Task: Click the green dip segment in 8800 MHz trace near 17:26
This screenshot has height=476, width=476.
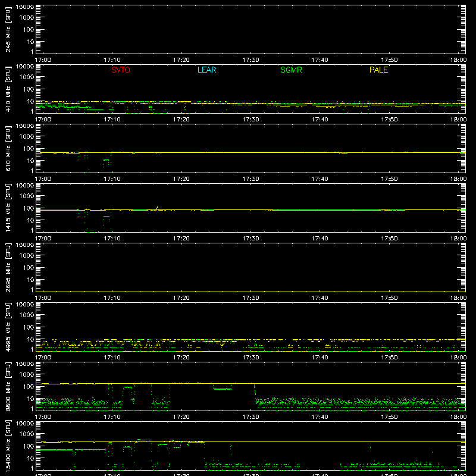Action: click(222, 389)
